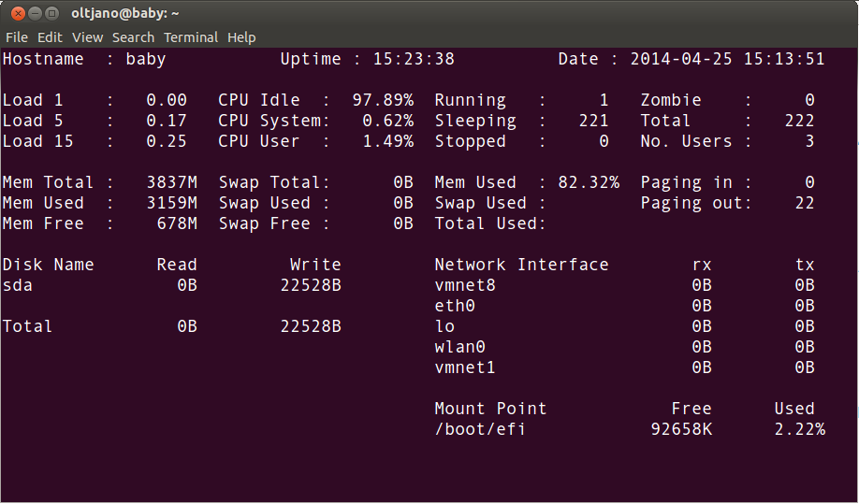Click the 'Swap Total:' label
This screenshot has width=859, height=504.
tap(274, 182)
